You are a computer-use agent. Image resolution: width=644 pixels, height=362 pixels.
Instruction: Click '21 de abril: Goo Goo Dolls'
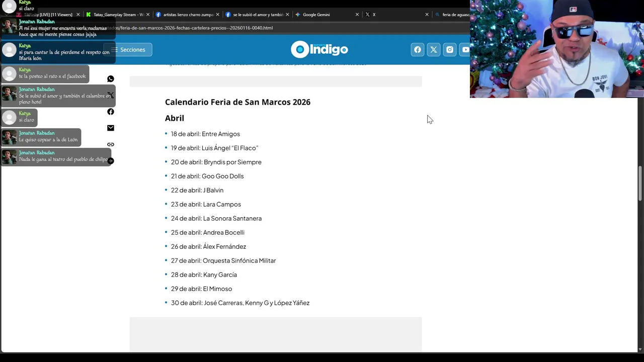point(207,176)
